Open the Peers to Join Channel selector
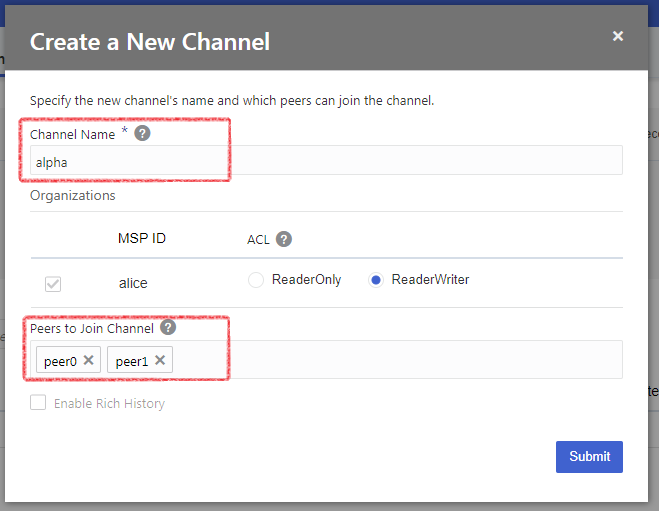This screenshot has height=511, width=659. coord(400,360)
